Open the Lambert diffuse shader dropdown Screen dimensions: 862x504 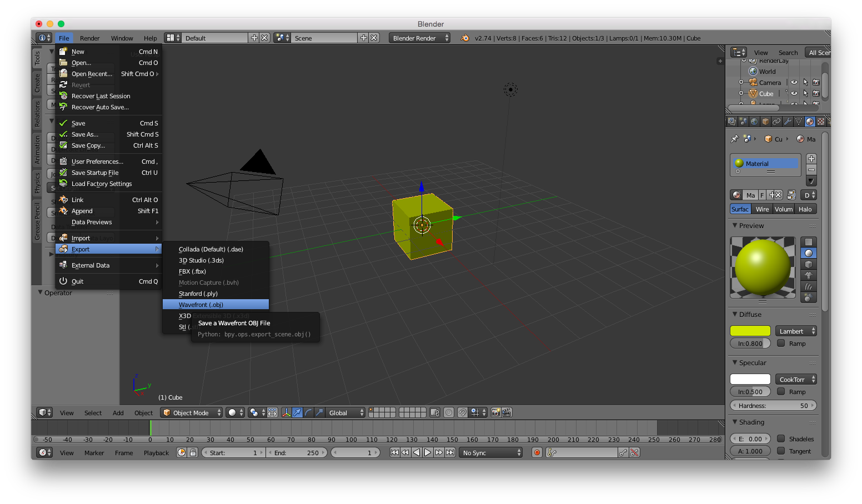[x=796, y=331]
